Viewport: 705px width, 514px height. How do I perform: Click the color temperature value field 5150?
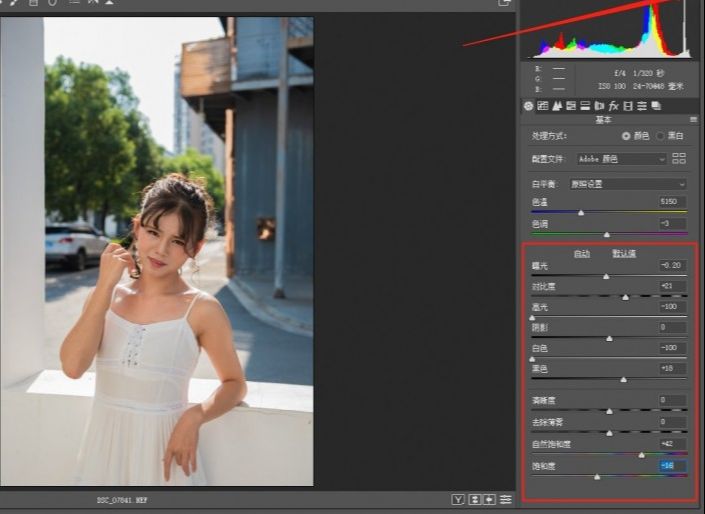672,201
